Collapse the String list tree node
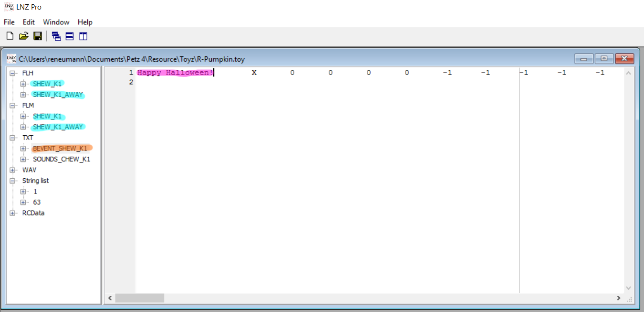 pyautogui.click(x=12, y=181)
